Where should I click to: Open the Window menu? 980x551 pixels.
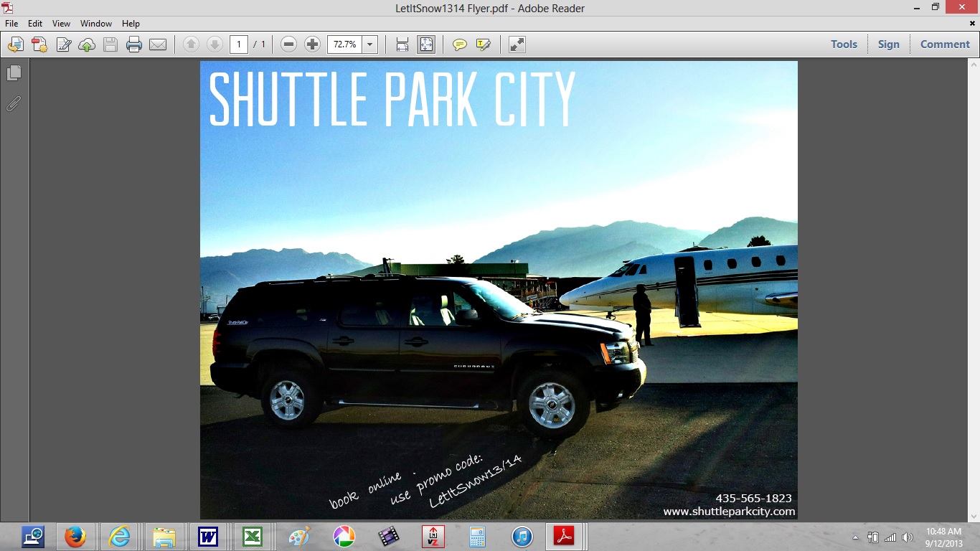(x=96, y=24)
